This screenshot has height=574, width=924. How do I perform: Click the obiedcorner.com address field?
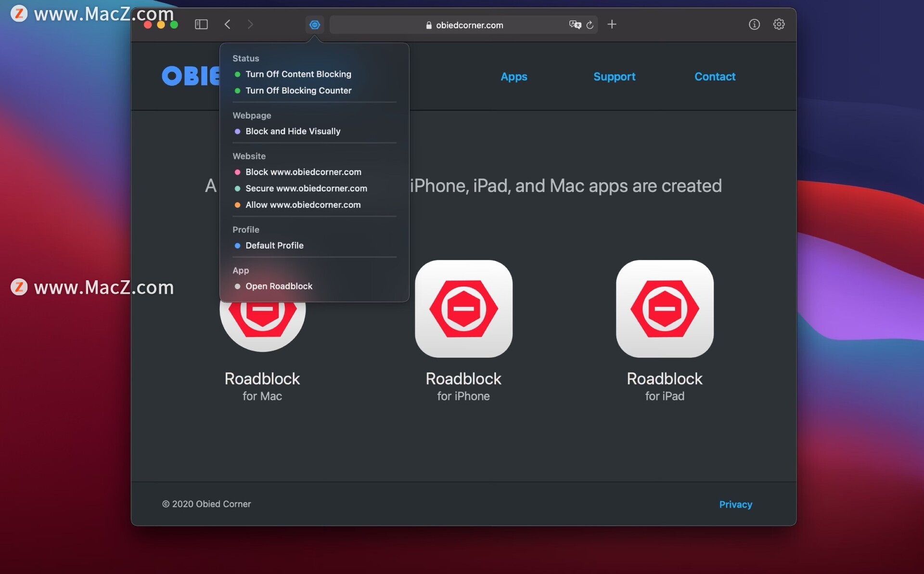464,25
